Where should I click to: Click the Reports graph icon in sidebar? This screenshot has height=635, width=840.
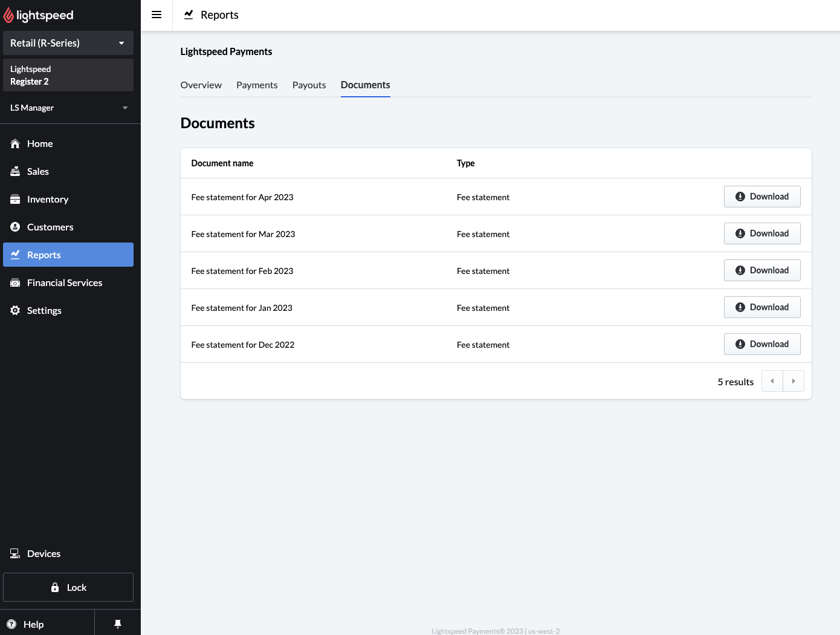click(x=15, y=255)
